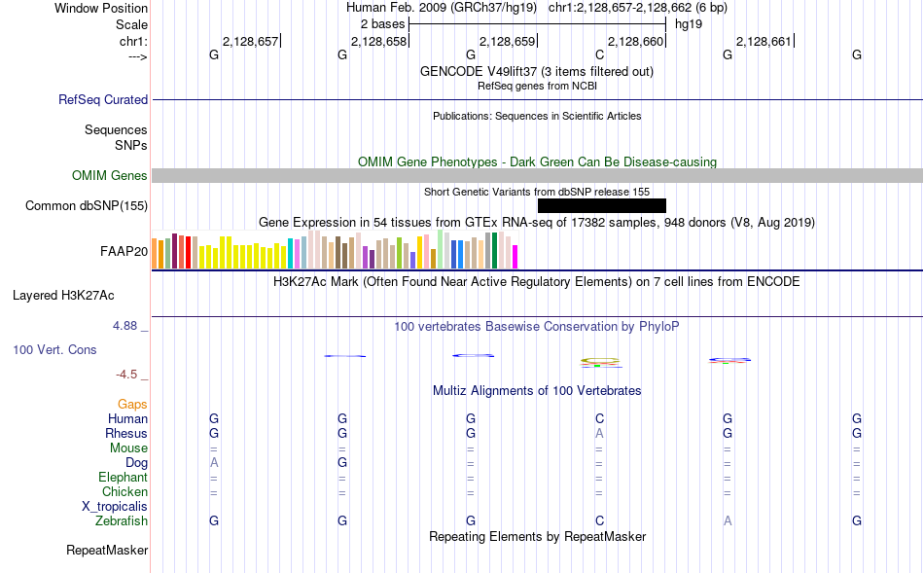Click the C base in the reference sequence row
The width and height of the screenshot is (924, 573).
tap(599, 54)
